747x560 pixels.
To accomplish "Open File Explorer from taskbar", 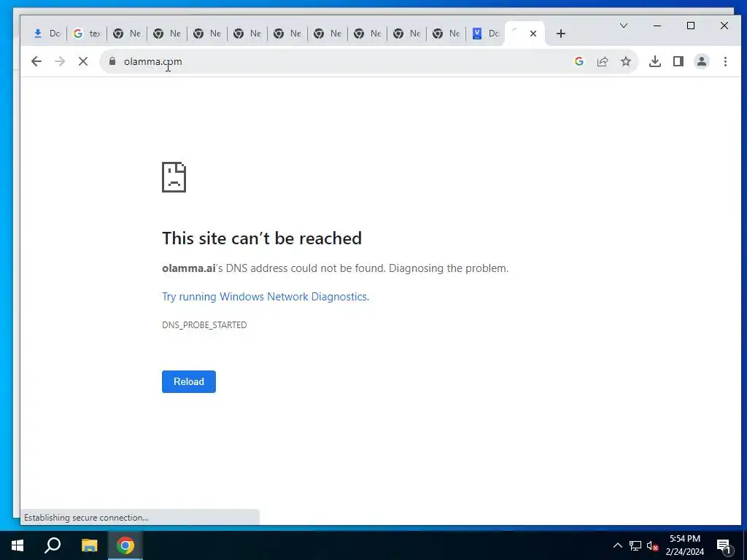I will (89, 545).
